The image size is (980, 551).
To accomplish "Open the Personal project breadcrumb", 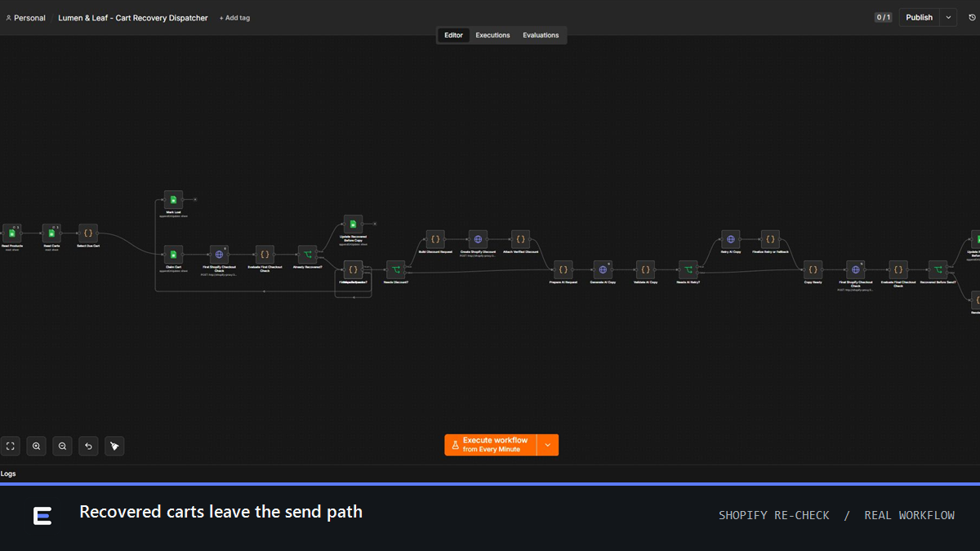I will [25, 18].
